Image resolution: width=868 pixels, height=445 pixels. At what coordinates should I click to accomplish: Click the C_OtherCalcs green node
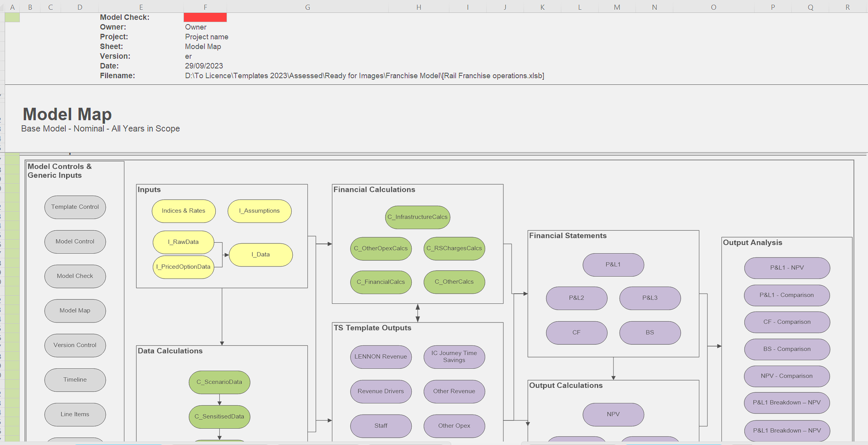click(454, 282)
